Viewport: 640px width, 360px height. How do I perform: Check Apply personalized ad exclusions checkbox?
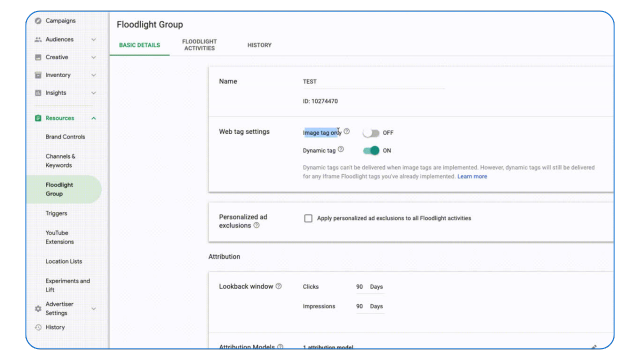308,218
